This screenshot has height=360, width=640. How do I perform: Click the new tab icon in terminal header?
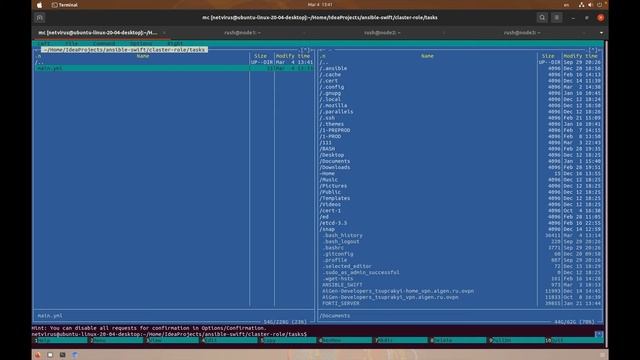pyautogui.click(x=40, y=18)
